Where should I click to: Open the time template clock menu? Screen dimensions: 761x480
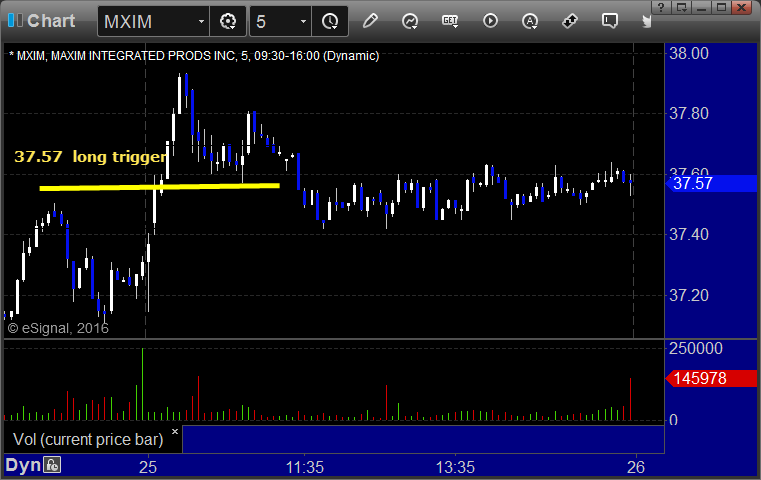(x=330, y=21)
